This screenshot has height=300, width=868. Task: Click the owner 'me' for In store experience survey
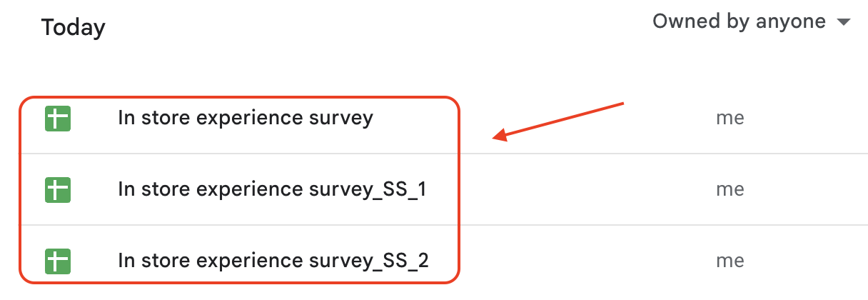pos(730,118)
